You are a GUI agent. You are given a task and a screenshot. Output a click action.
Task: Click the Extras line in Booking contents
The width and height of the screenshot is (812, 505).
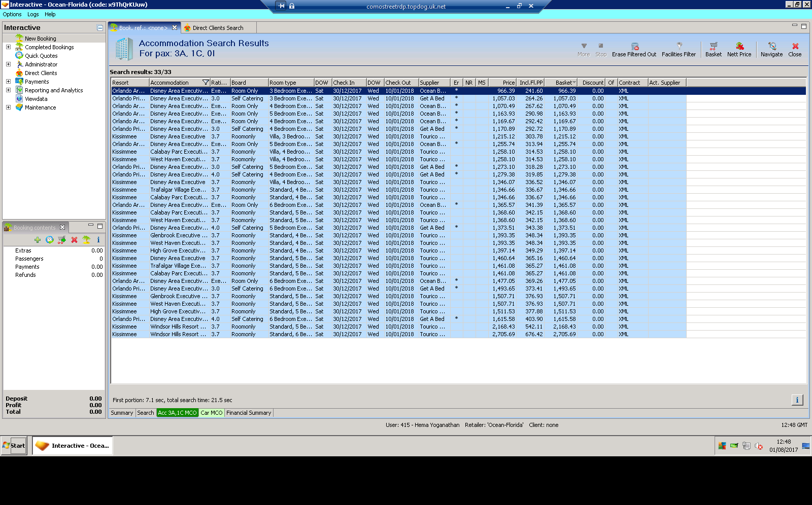tap(54, 250)
